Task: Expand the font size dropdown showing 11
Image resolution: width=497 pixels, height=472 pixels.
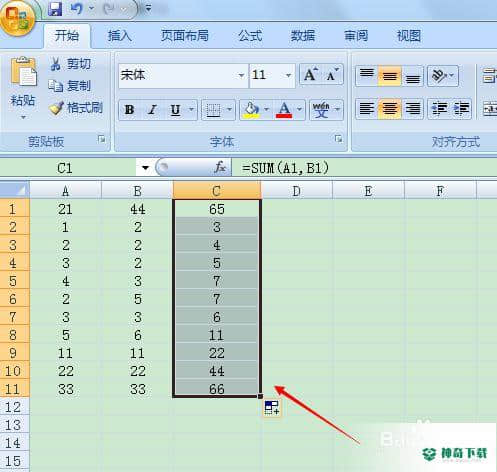Action: point(288,76)
